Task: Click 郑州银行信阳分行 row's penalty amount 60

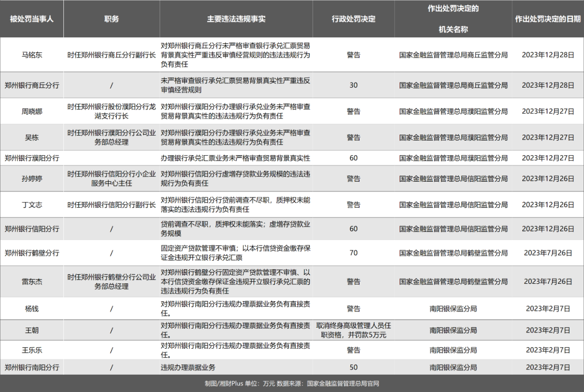Action: click(x=354, y=229)
